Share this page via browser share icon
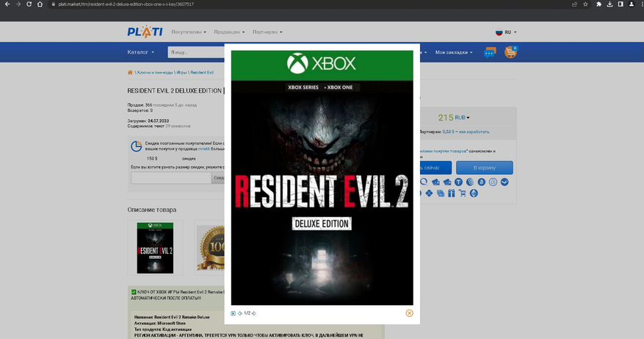 click(x=574, y=4)
